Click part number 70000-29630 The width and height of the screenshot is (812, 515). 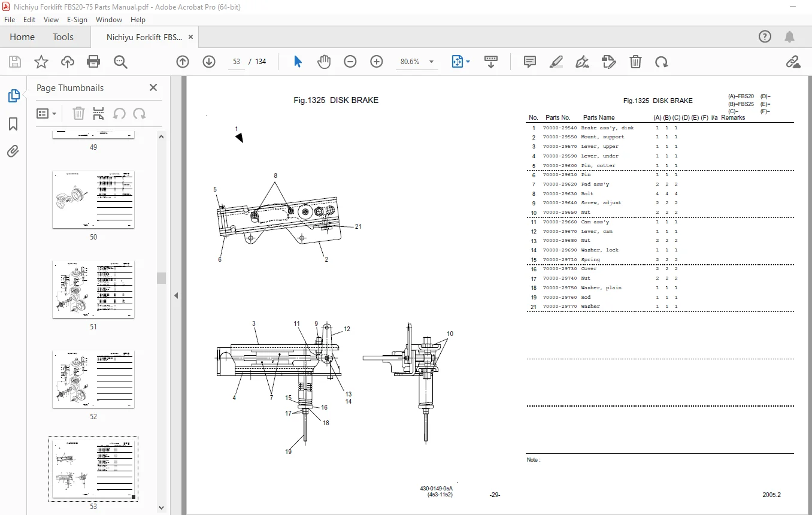[x=560, y=193]
